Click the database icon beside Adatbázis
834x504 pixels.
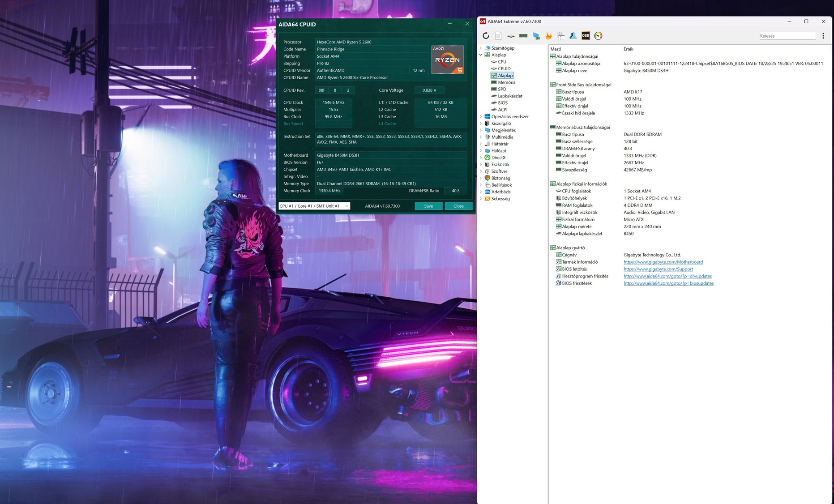(488, 192)
